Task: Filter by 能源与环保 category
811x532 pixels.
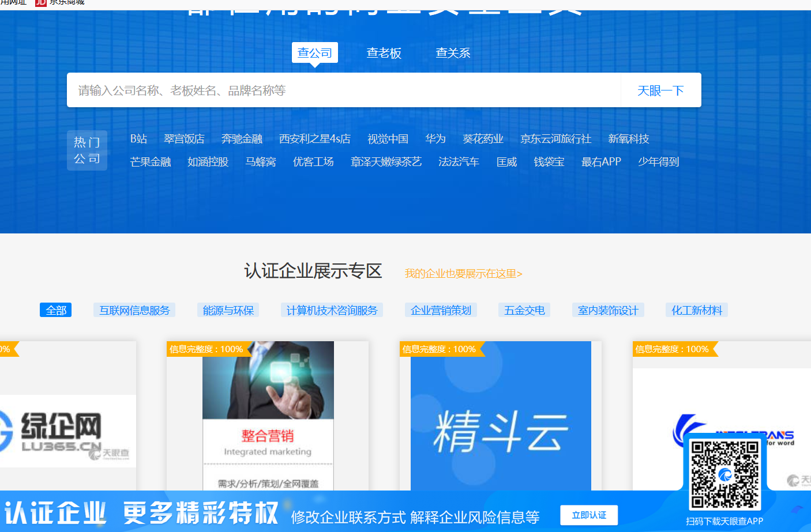Action: click(x=228, y=310)
